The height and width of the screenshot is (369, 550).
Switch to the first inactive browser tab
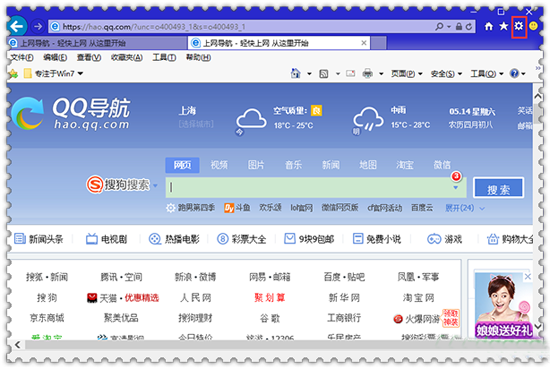point(97,43)
